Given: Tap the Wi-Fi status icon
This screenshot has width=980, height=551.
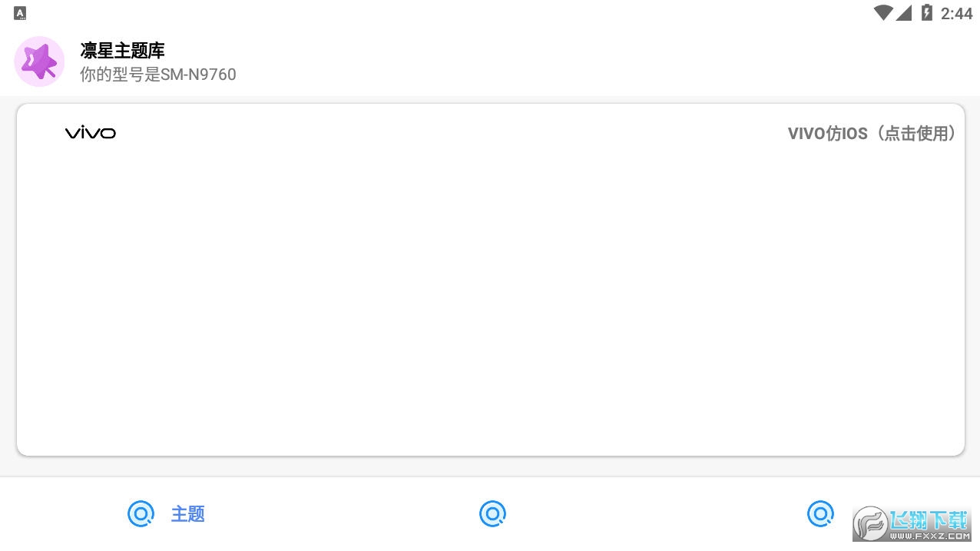Looking at the screenshot, I should click(x=882, y=12).
